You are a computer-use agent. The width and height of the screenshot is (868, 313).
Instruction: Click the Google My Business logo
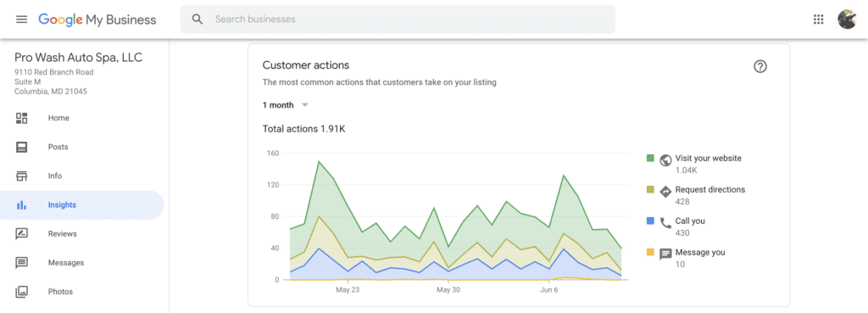97,20
